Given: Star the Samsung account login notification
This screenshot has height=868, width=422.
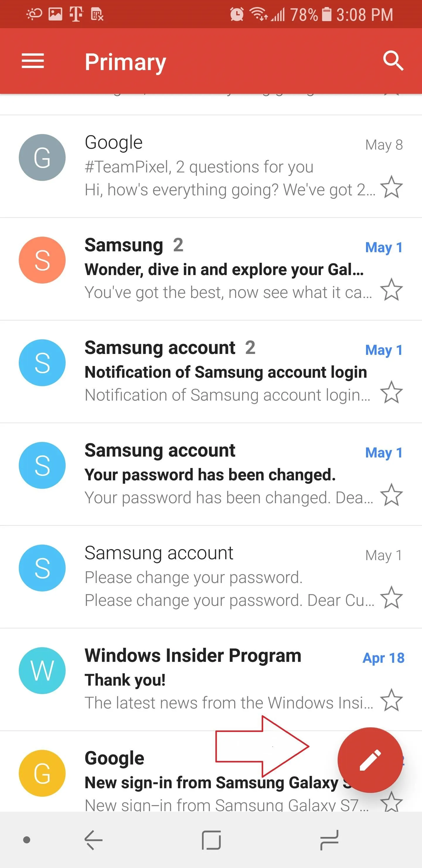Looking at the screenshot, I should [x=391, y=392].
